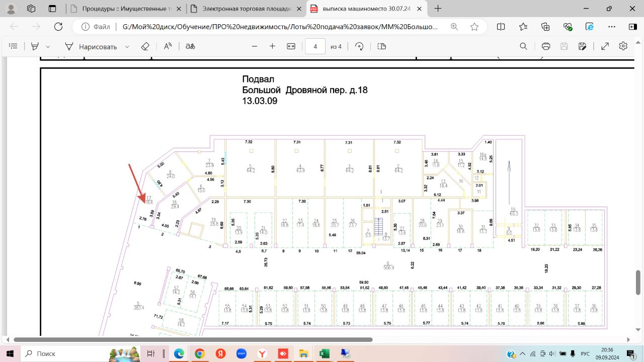
Task: Open the taskbar clock and calendar
Action: pyautogui.click(x=607, y=353)
